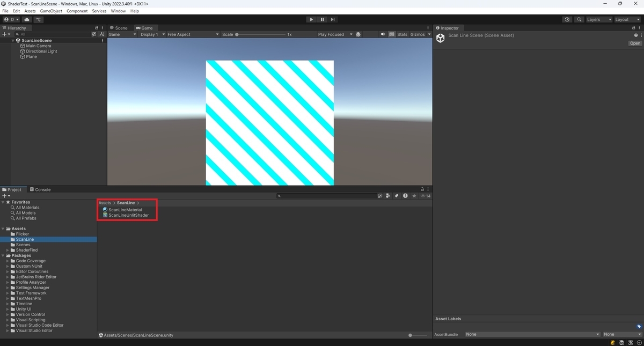
Task: Click the Open button in the Inspector
Action: [635, 43]
